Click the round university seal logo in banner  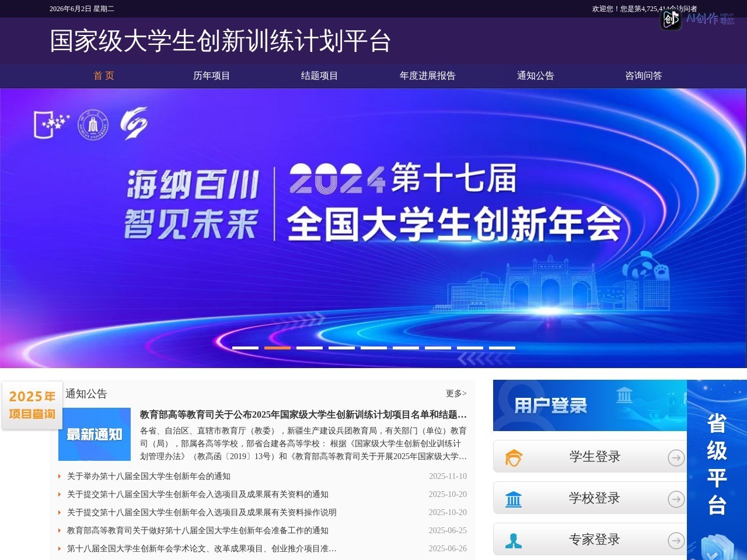93,124
